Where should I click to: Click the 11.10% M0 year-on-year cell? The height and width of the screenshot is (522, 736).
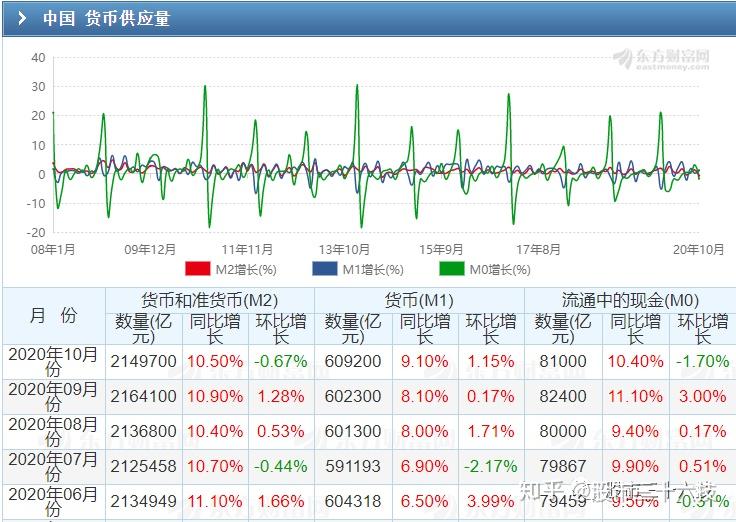636,396
